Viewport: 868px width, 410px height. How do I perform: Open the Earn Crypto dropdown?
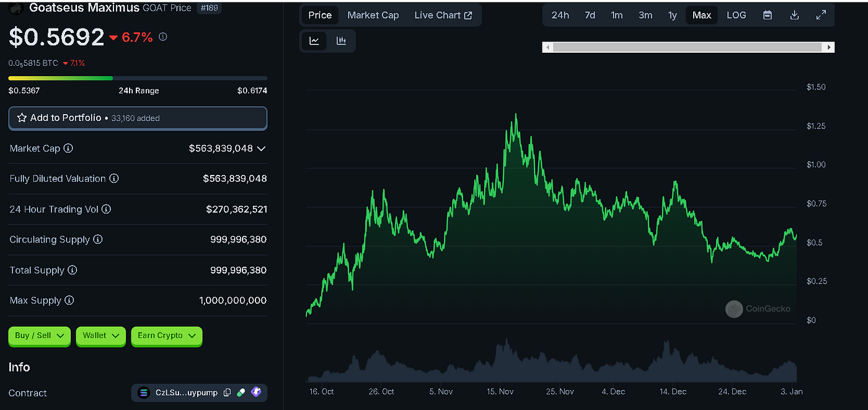click(x=167, y=336)
